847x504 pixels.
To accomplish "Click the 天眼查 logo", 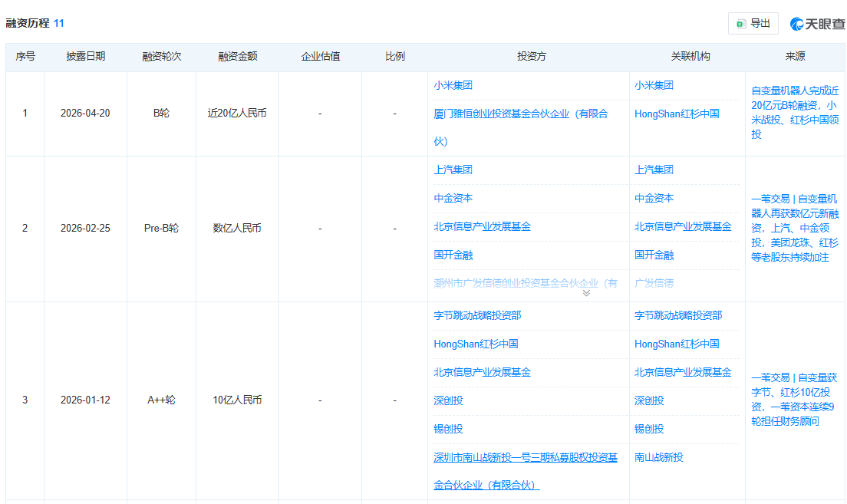I will click(817, 24).
